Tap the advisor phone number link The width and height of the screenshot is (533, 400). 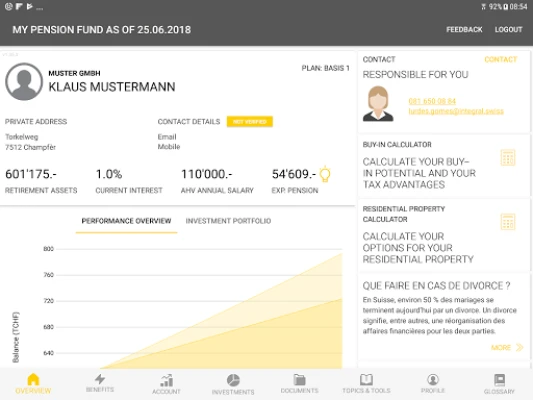432,101
